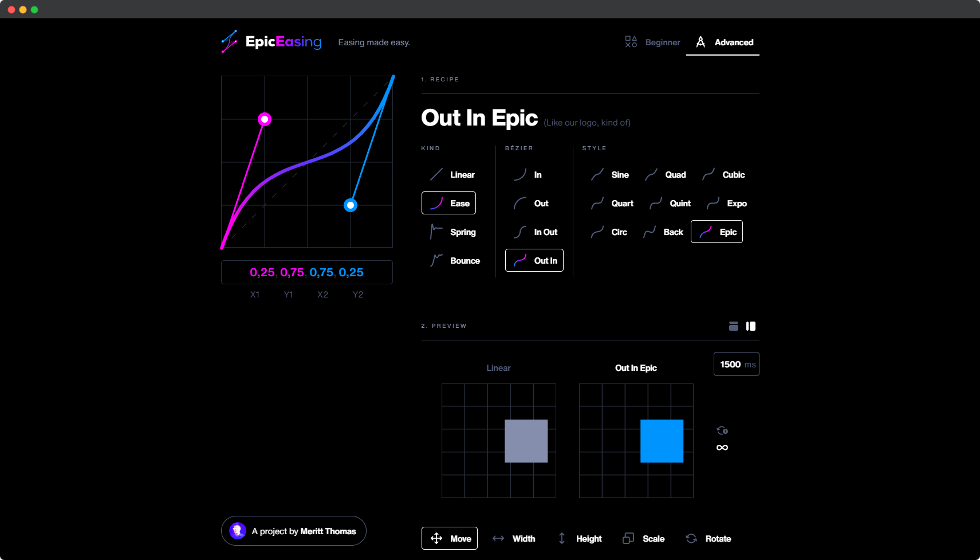
Task: Select the Rotate preview animation
Action: [709, 539]
